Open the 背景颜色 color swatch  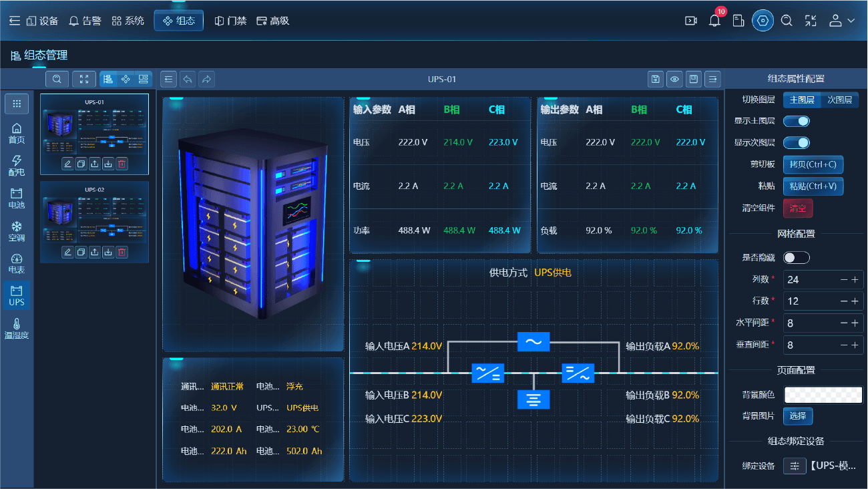coord(823,394)
